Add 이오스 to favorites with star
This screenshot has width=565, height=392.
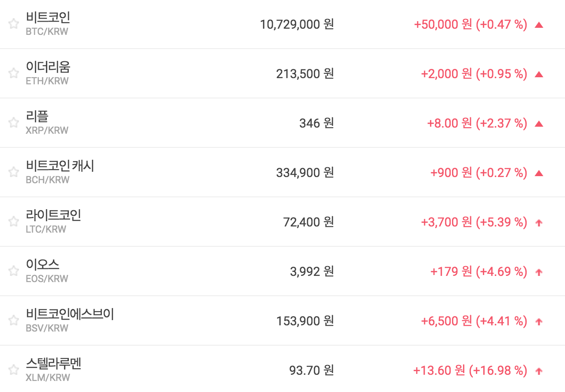click(x=14, y=271)
